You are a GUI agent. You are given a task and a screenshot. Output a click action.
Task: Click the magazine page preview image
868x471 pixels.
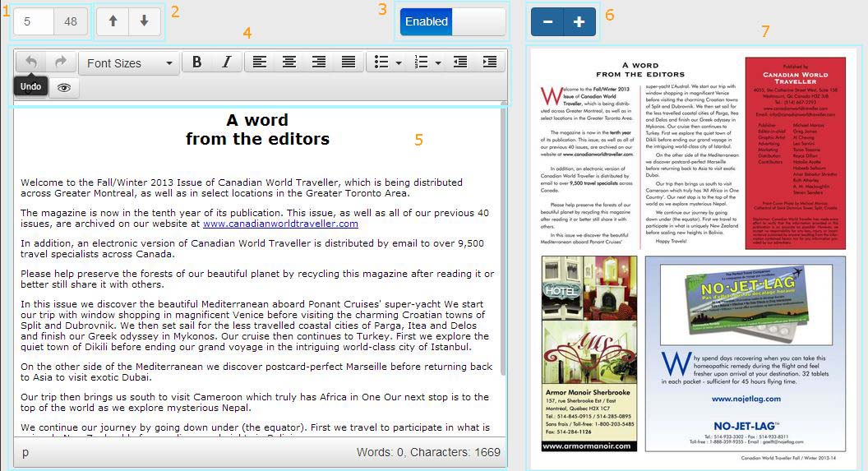[693, 257]
